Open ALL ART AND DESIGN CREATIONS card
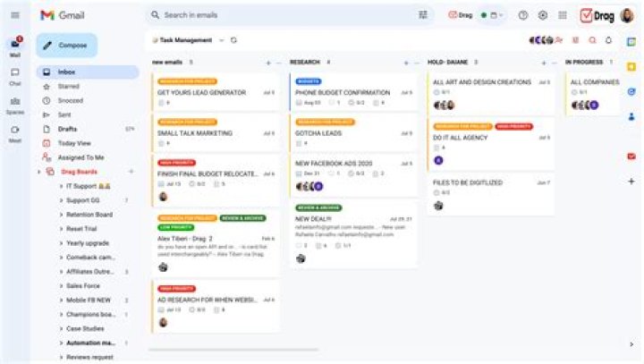Screen dimensions: 644x364 [x=491, y=94]
